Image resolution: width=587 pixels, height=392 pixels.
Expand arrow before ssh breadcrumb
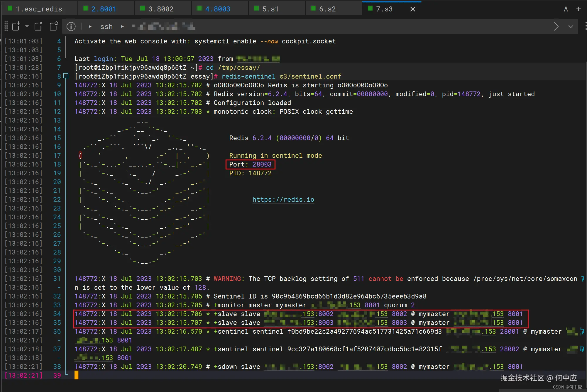coord(90,27)
